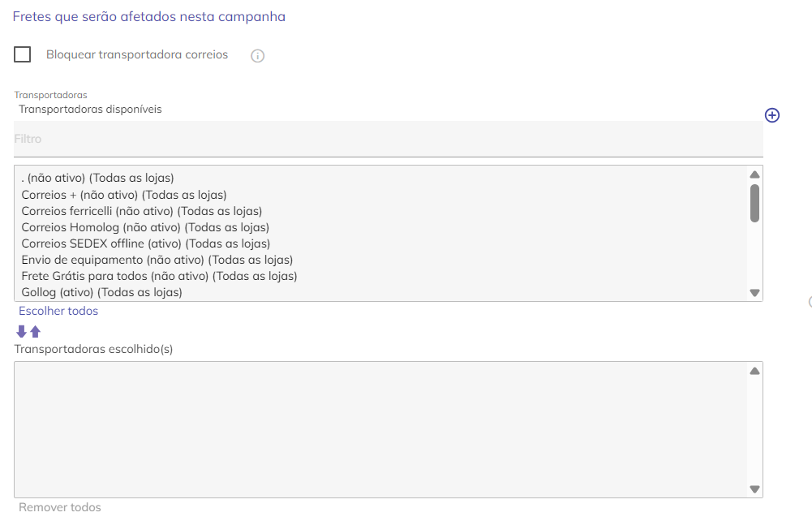Click the Remover todos link
The height and width of the screenshot is (521, 812).
click(x=60, y=507)
